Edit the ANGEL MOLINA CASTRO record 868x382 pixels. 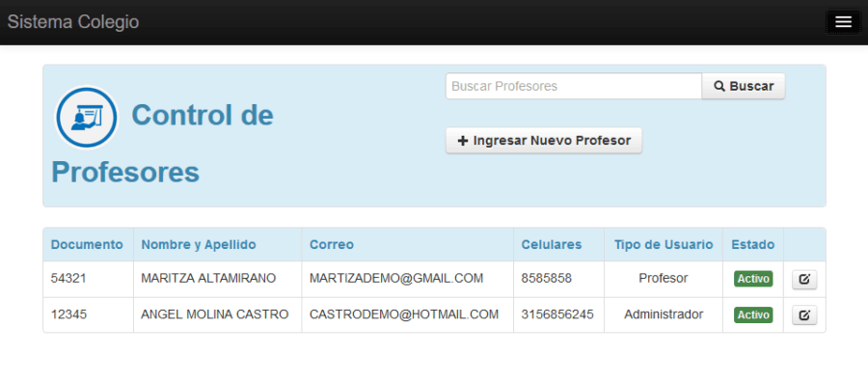pyautogui.click(x=804, y=315)
